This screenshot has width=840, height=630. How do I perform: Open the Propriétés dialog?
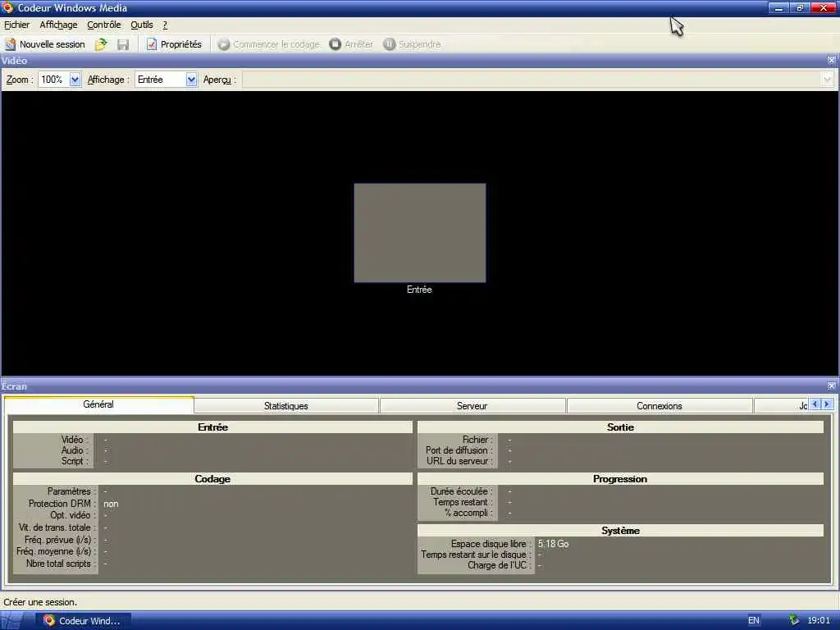pos(174,44)
